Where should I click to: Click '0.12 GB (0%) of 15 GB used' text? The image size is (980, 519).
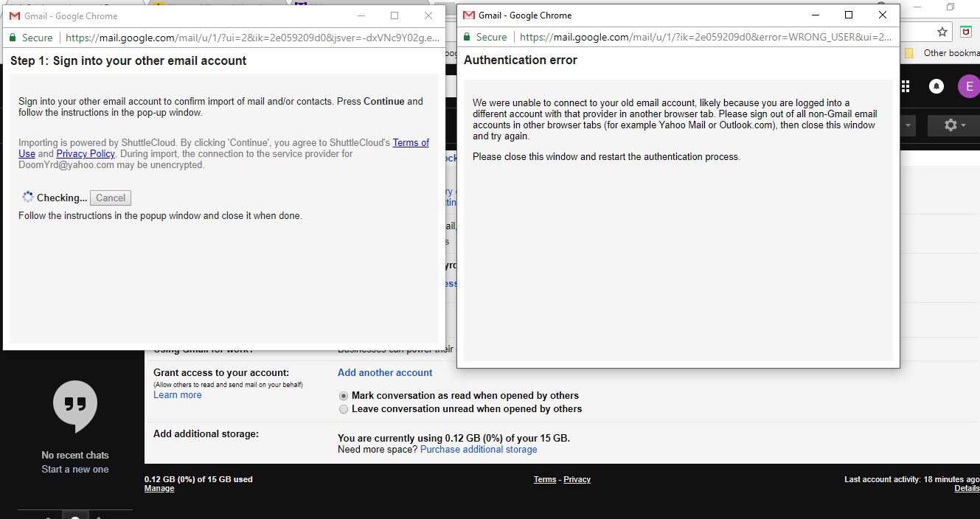198,479
